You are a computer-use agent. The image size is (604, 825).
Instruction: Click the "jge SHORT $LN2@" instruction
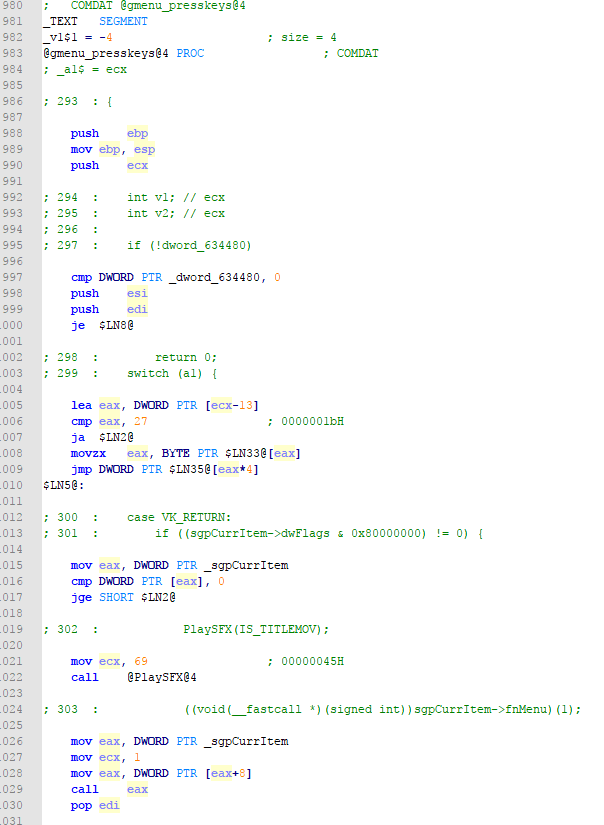123,598
